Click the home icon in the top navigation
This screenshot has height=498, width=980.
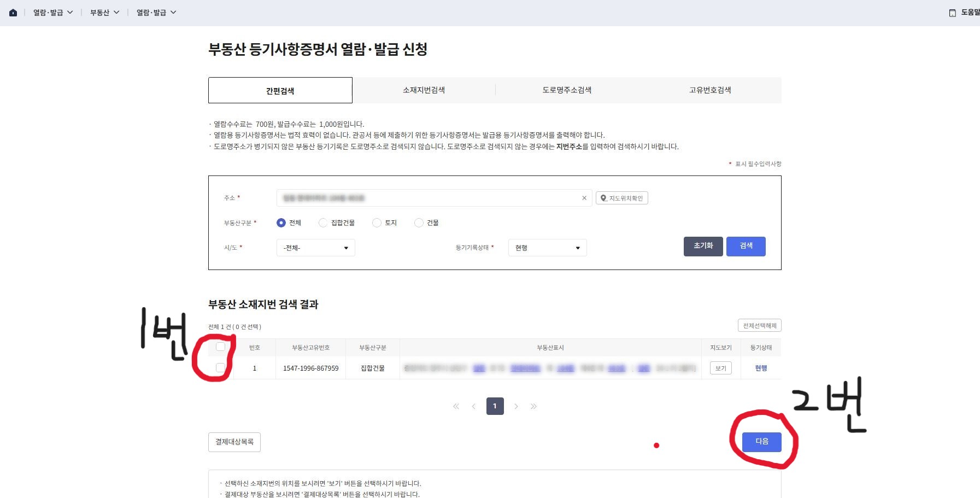pos(13,11)
